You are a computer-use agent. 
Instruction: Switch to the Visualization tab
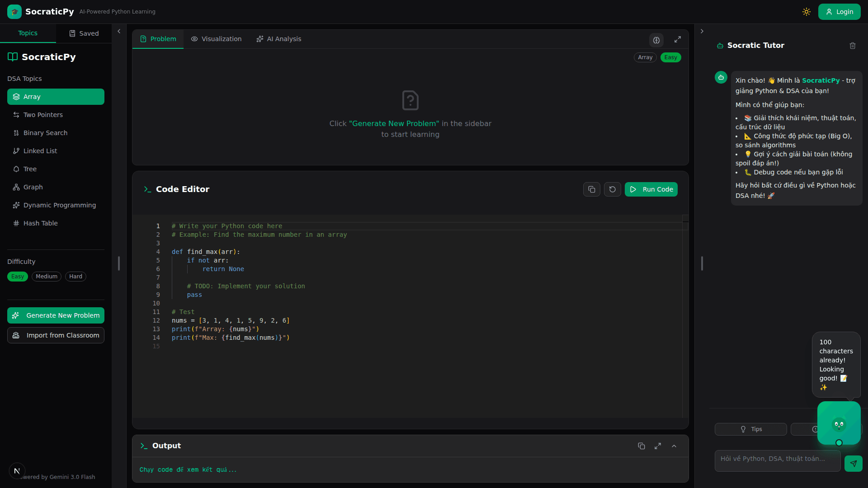pos(216,39)
